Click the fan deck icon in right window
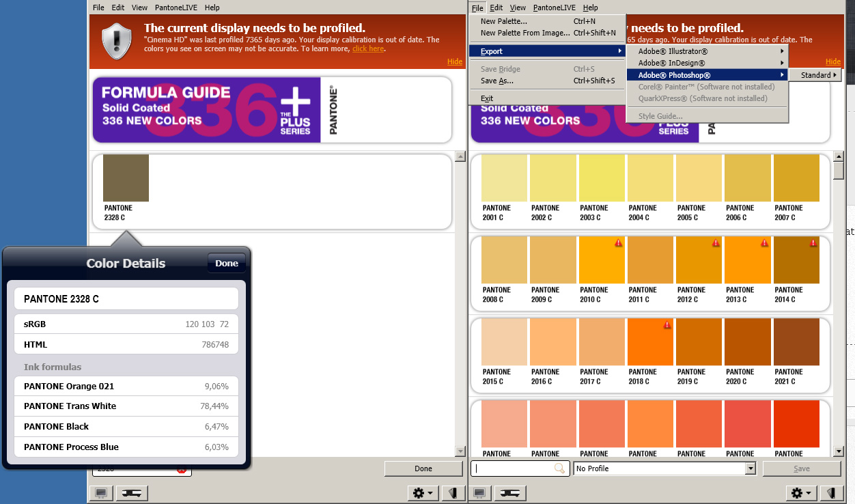855x504 pixels. pyautogui.click(x=831, y=492)
